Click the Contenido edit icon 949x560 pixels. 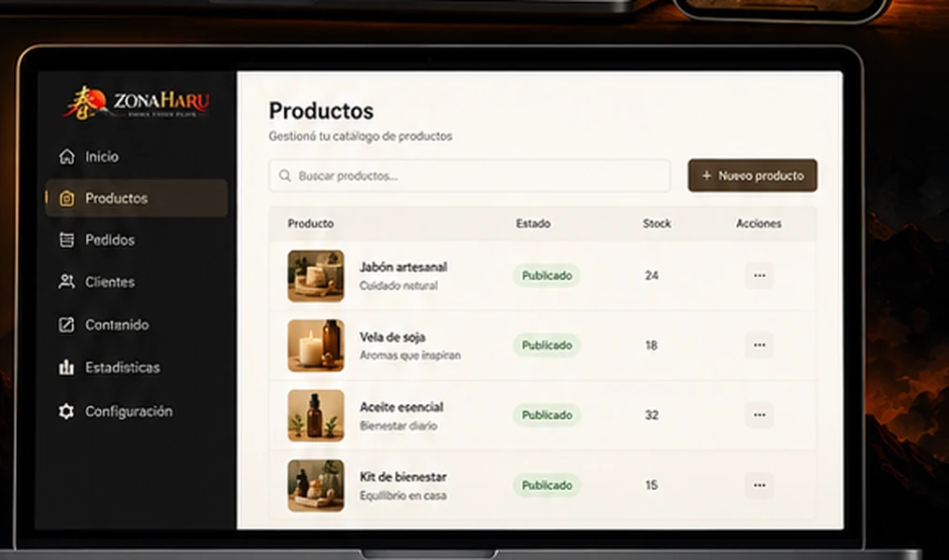point(66,325)
